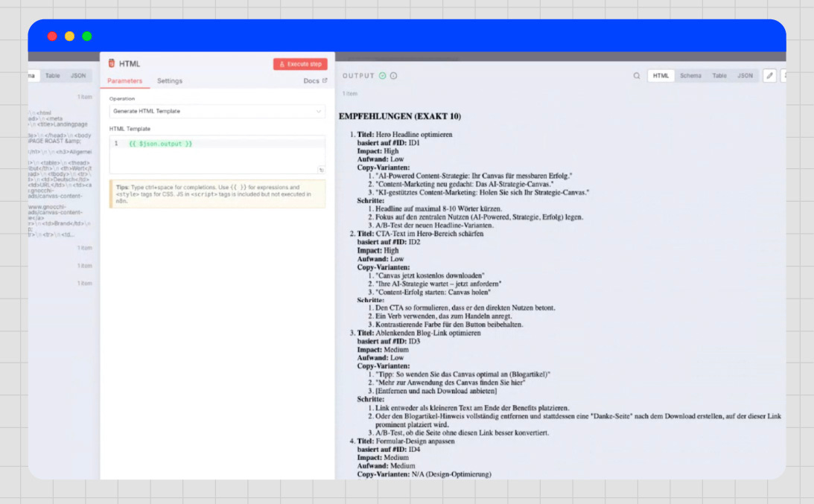Click the external link icon beside Docs
Viewport: 814px width, 504px height.
[x=324, y=80]
